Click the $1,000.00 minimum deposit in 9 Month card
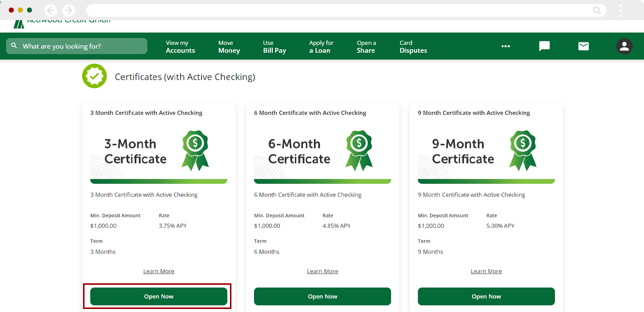 pyautogui.click(x=431, y=226)
